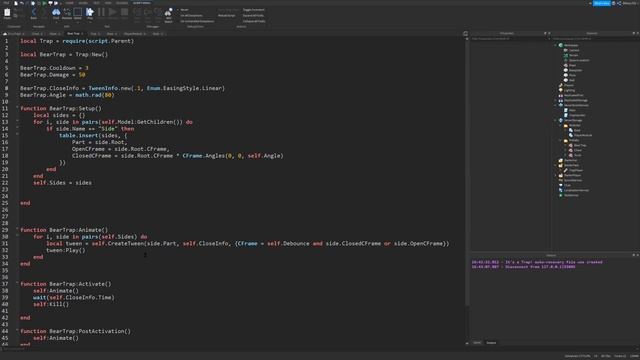This screenshot has width=640, height=360.
Task: Click the 'Disconnect from 127.0.0.1' output line
Action: tap(523, 267)
